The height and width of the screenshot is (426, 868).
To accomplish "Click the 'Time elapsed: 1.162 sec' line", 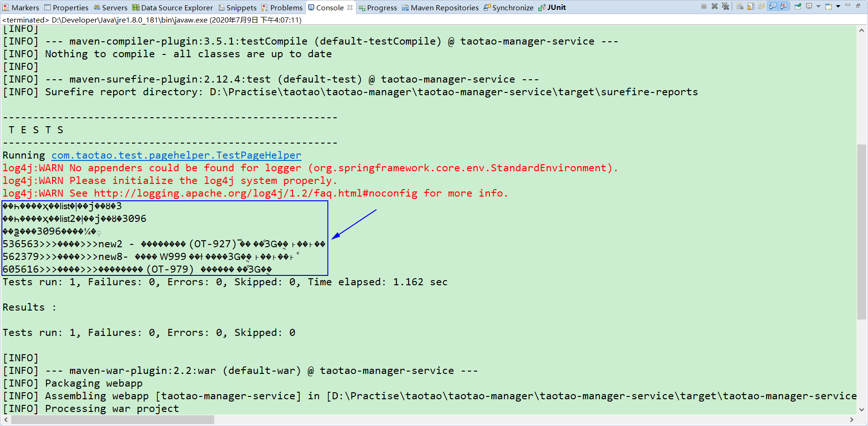I will pyautogui.click(x=225, y=282).
